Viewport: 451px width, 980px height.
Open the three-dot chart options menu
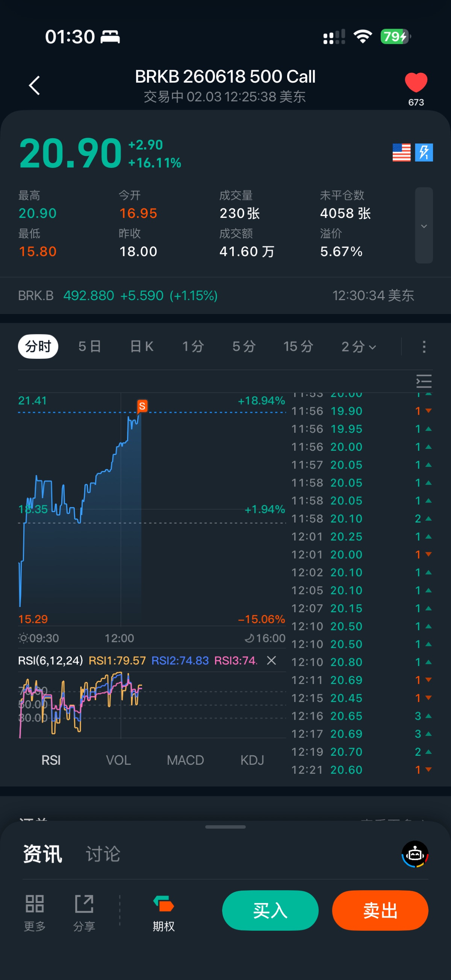tap(424, 347)
